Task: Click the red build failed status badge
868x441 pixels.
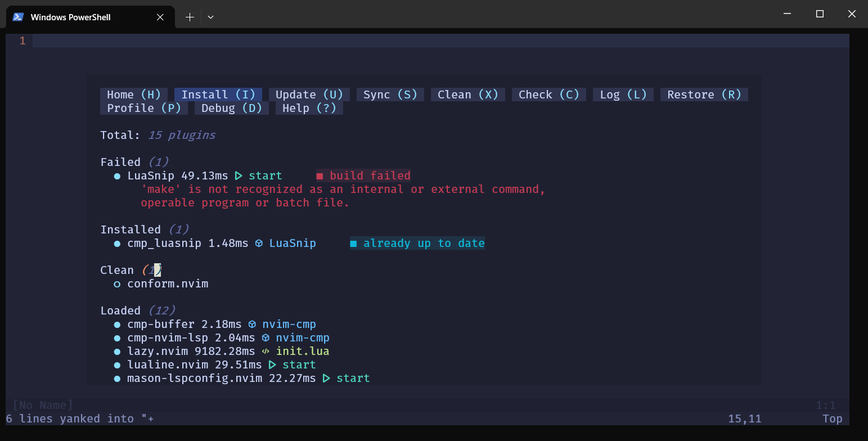Action: 363,176
